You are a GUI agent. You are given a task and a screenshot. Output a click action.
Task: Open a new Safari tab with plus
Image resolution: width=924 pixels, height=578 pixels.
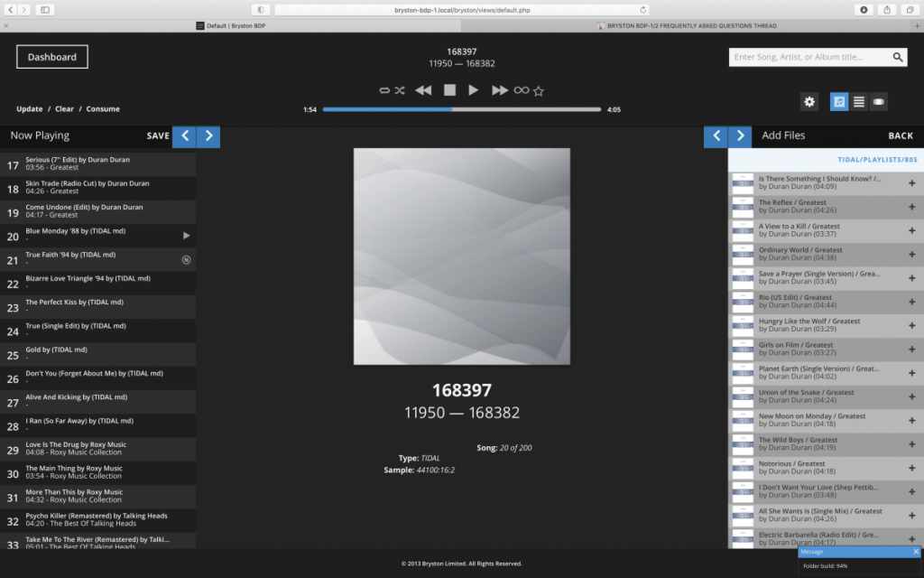point(917,26)
